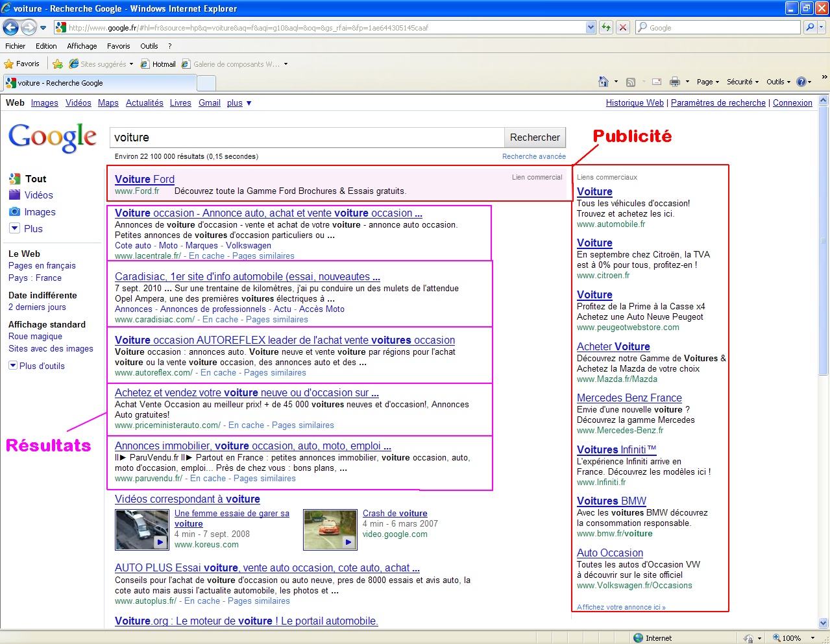
Task: Play the Crash de voiture video thumbnail
Action: [x=330, y=530]
